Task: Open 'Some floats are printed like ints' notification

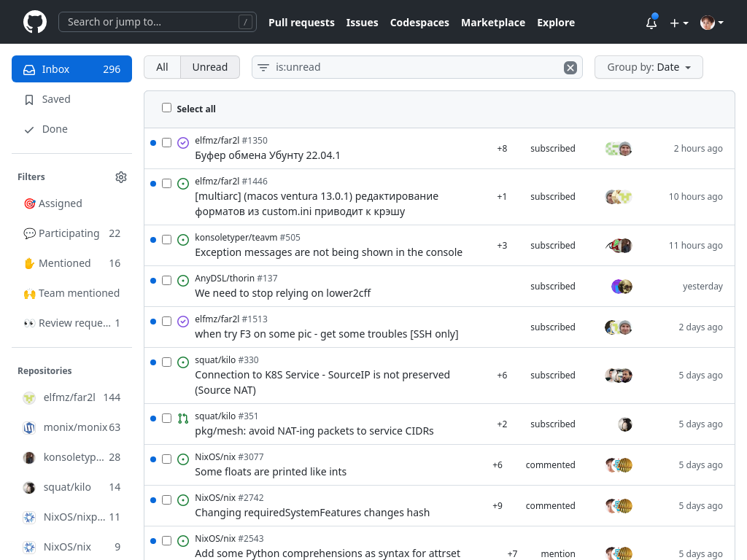Action: (271, 472)
